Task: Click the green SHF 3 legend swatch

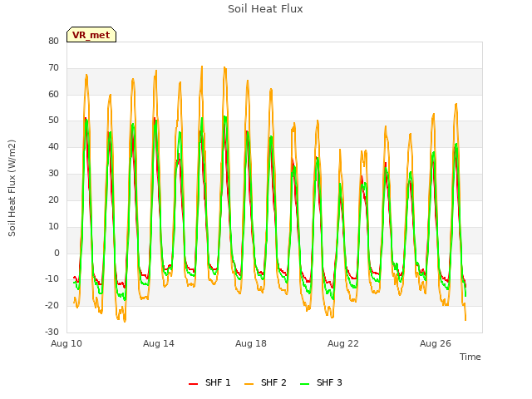Action: [x=305, y=384]
